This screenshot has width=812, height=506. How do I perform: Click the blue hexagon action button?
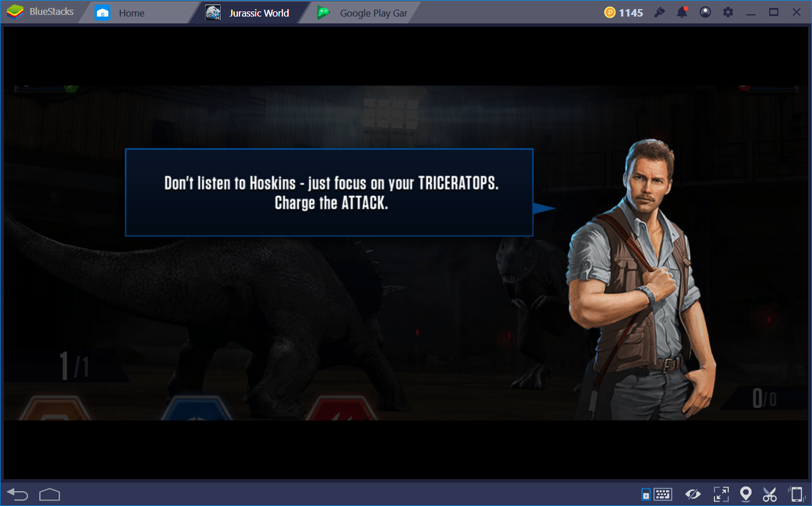click(196, 408)
